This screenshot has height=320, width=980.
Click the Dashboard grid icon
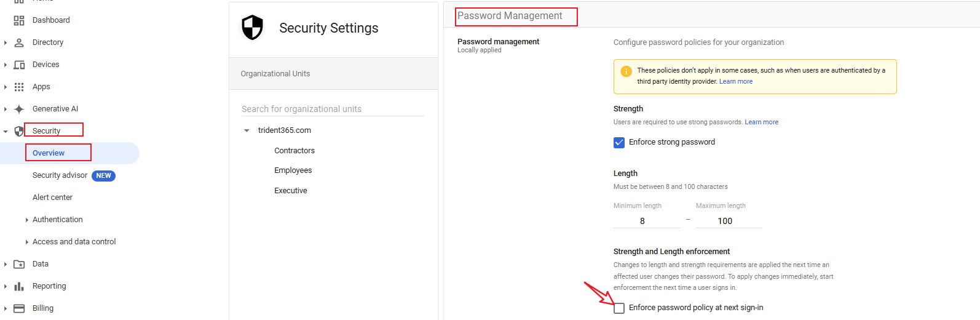point(19,20)
